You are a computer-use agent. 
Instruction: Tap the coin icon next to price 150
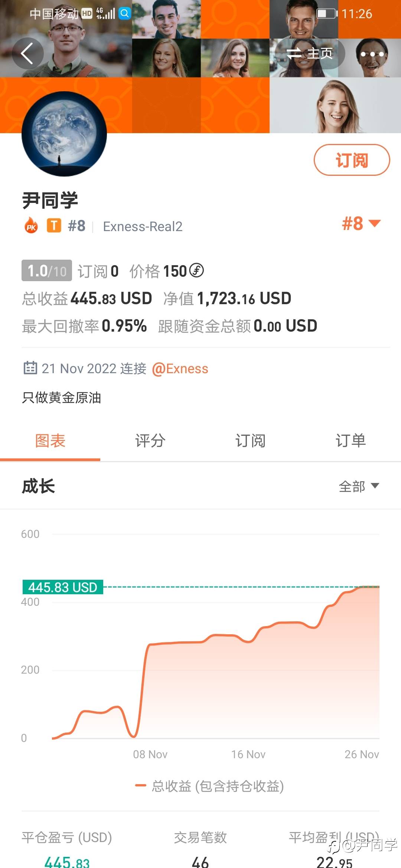[x=196, y=270]
